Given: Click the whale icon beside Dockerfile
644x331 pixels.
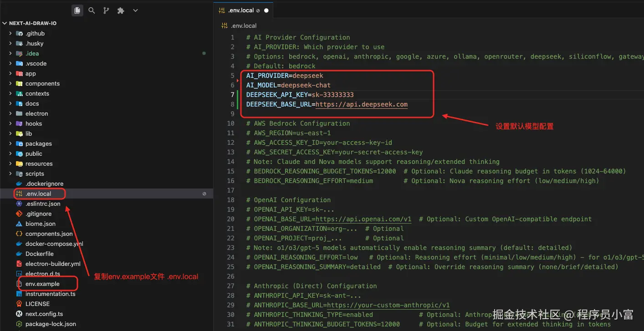Looking at the screenshot, I should click(x=19, y=254).
